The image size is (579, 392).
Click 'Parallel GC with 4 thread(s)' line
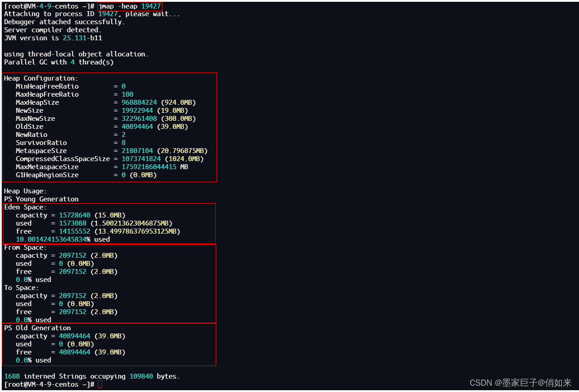[x=59, y=62]
